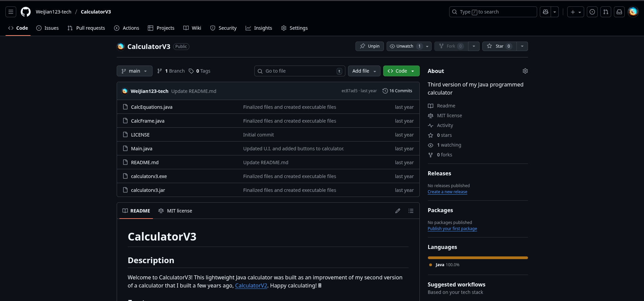644x301 pixels.
Task: Open the issues shortcut icon in header
Action: 592,12
